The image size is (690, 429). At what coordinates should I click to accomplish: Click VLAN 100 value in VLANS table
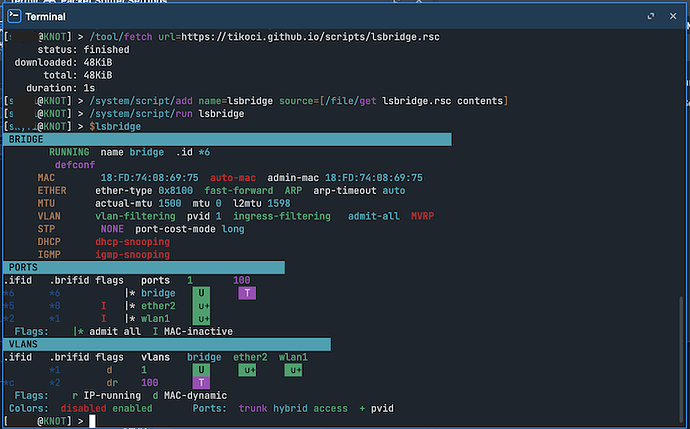click(x=150, y=383)
